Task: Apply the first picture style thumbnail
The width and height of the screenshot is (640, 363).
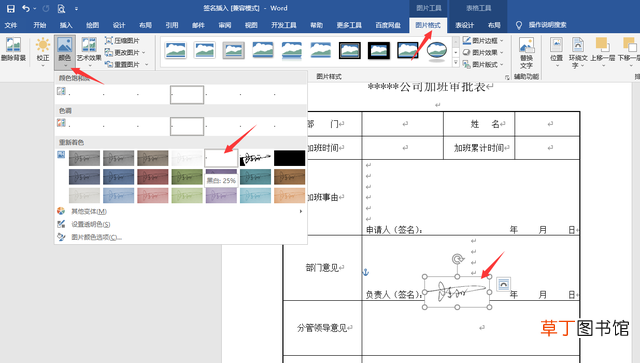Action: pyautogui.click(x=176, y=51)
